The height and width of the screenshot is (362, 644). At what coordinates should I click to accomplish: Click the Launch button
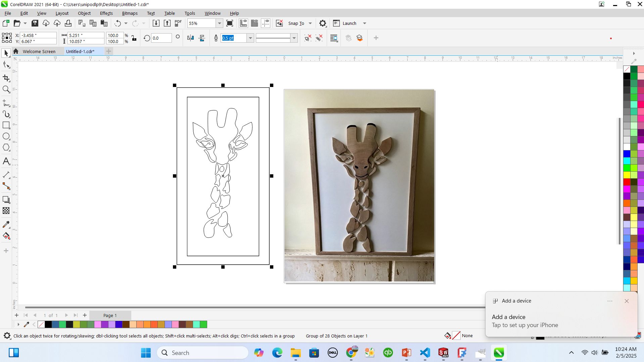click(x=345, y=23)
